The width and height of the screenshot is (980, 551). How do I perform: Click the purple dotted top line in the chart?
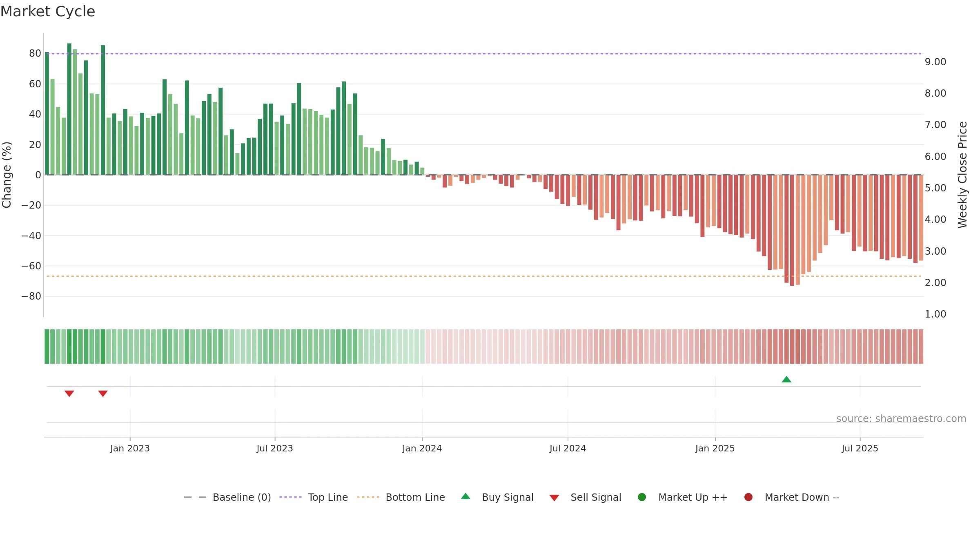pos(484,54)
